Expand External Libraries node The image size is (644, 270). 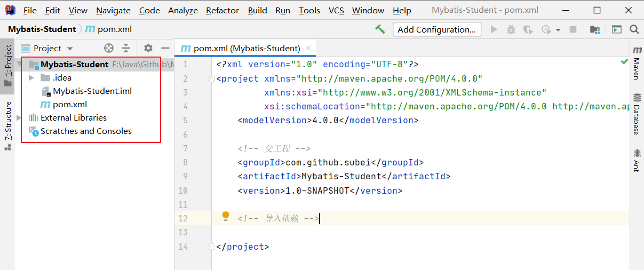pos(20,118)
